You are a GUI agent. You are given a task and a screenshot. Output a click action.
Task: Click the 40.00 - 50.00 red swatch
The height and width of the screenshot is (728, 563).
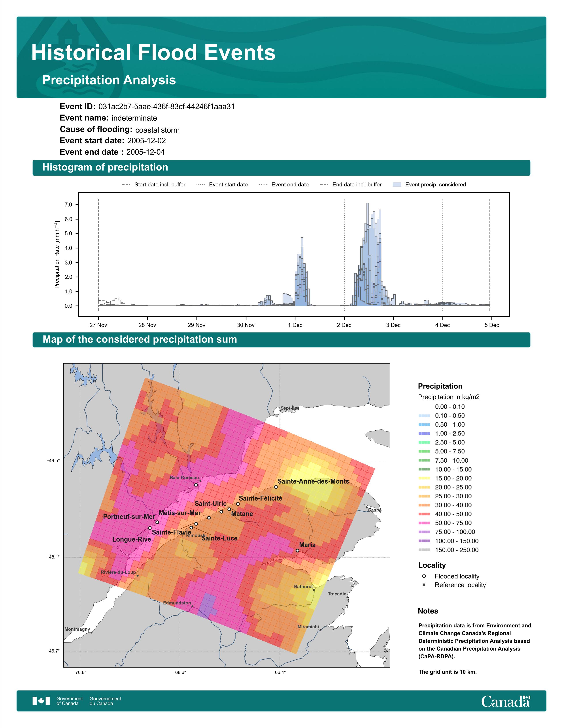[x=424, y=514]
